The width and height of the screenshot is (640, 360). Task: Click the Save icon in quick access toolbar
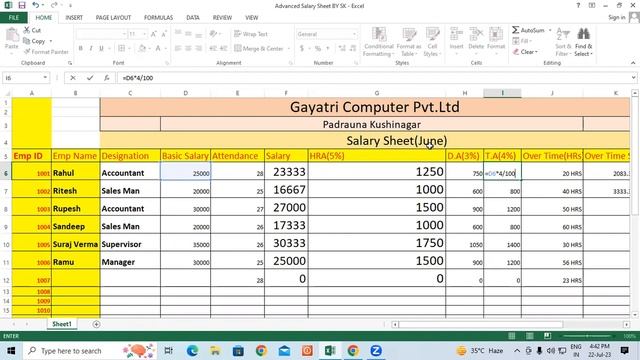(22, 5)
